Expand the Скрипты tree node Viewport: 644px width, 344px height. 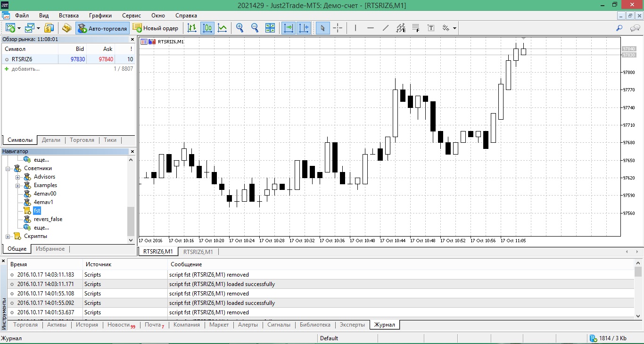click(x=8, y=236)
